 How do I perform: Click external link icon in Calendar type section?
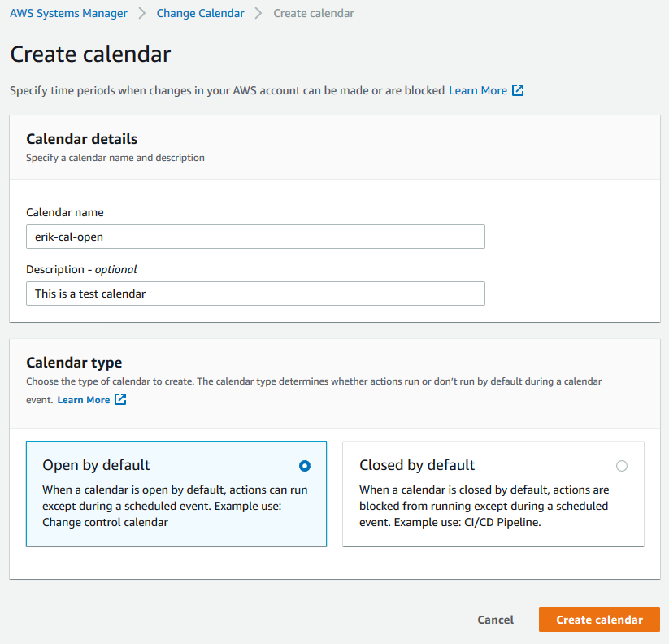click(x=120, y=399)
